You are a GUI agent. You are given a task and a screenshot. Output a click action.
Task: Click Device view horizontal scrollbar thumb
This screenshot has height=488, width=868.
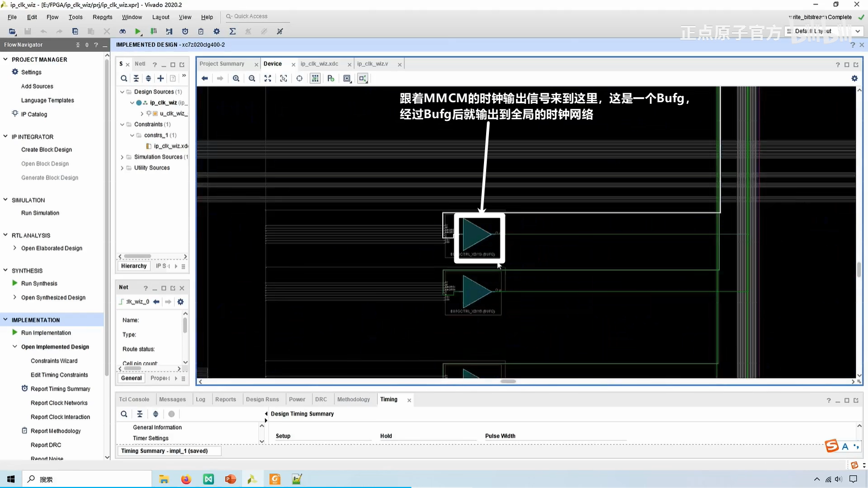(x=508, y=381)
